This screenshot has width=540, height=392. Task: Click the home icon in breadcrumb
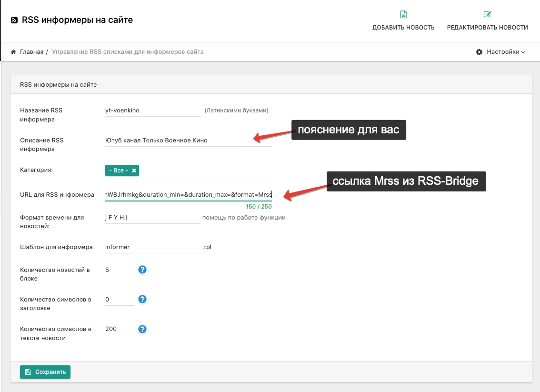(13, 51)
